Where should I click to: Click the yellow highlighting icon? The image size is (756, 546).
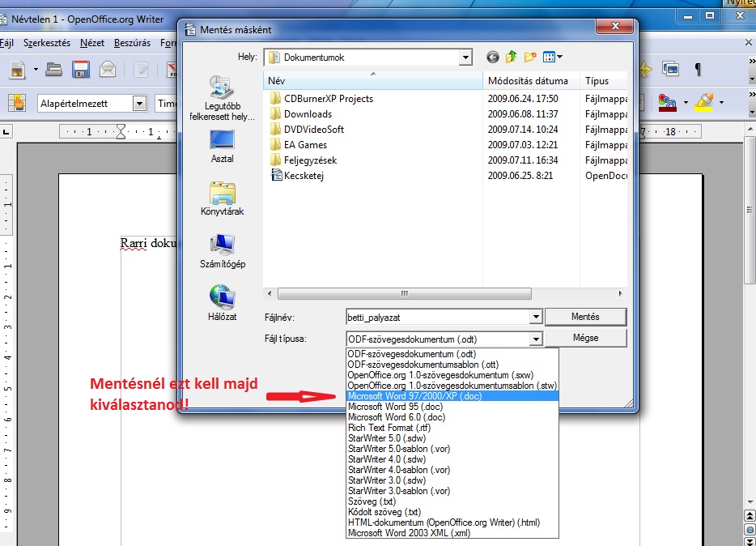point(704,103)
